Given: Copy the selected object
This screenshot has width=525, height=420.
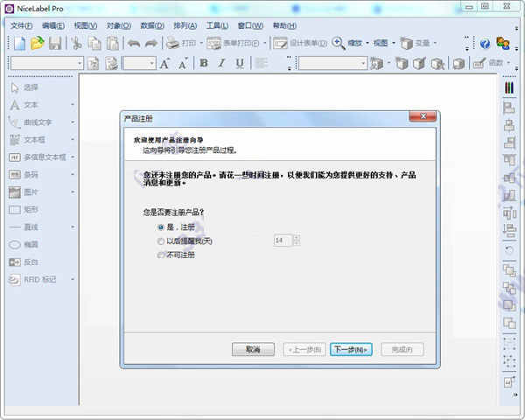Looking at the screenshot, I should [94, 44].
